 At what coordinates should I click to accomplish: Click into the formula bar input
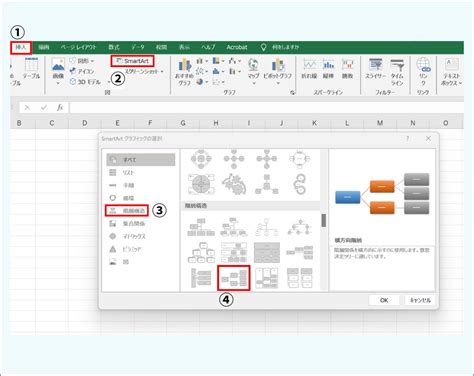point(267,108)
